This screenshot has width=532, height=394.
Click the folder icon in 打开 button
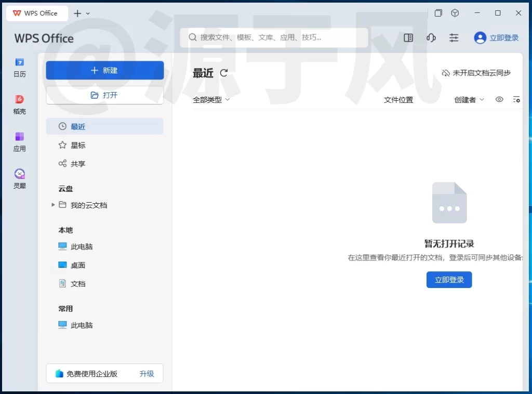click(x=95, y=95)
